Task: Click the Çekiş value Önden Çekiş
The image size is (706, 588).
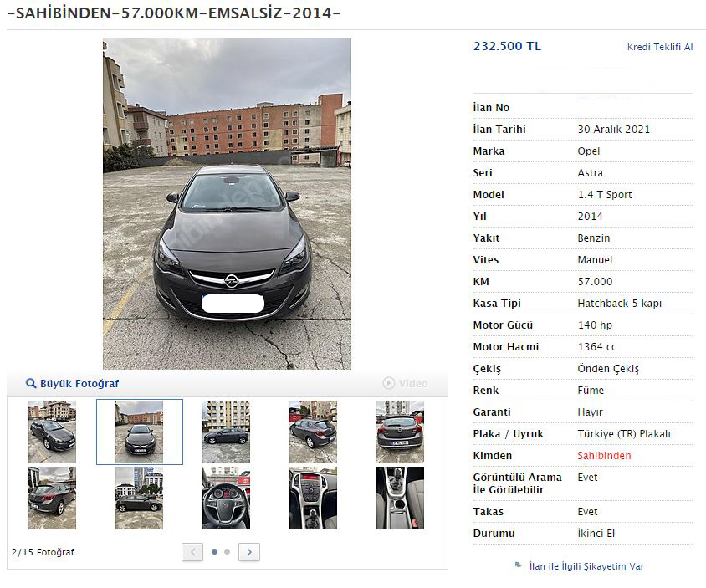Action: pyautogui.click(x=608, y=369)
